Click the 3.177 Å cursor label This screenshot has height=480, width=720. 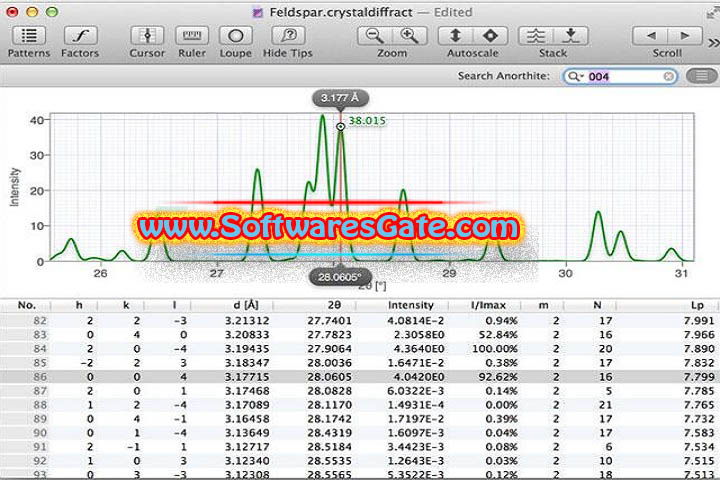(340, 98)
